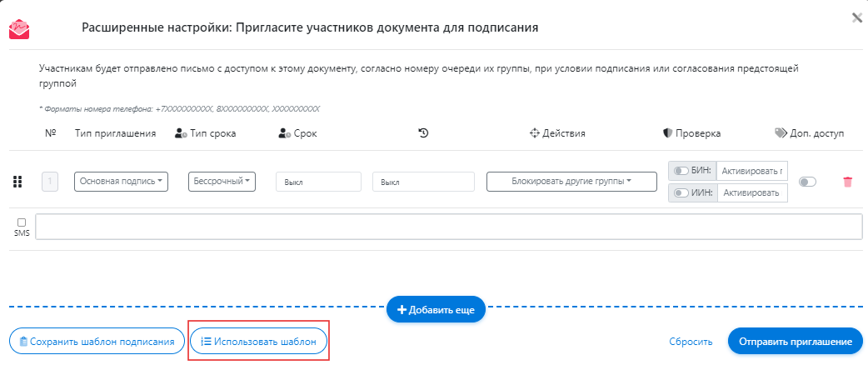Click the red trash delete icon

848,182
